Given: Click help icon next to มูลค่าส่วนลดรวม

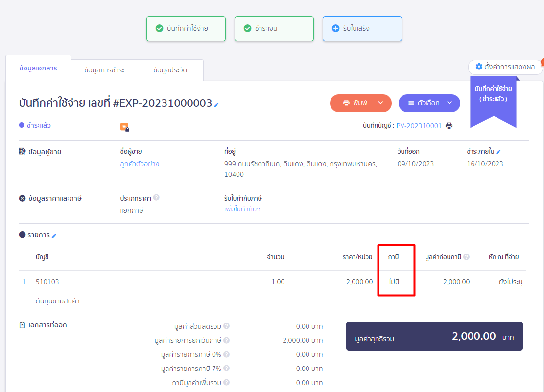Looking at the screenshot, I should (x=226, y=326).
